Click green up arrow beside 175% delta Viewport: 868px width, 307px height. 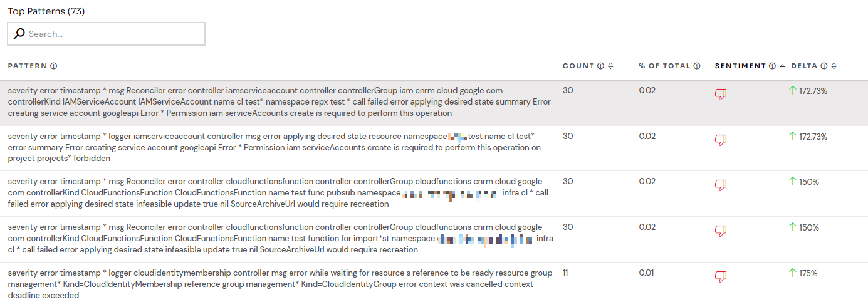(792, 273)
